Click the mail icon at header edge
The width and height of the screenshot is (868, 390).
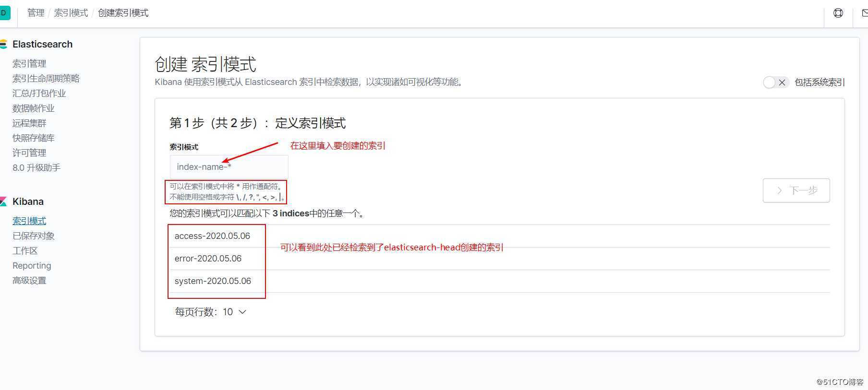(865, 13)
